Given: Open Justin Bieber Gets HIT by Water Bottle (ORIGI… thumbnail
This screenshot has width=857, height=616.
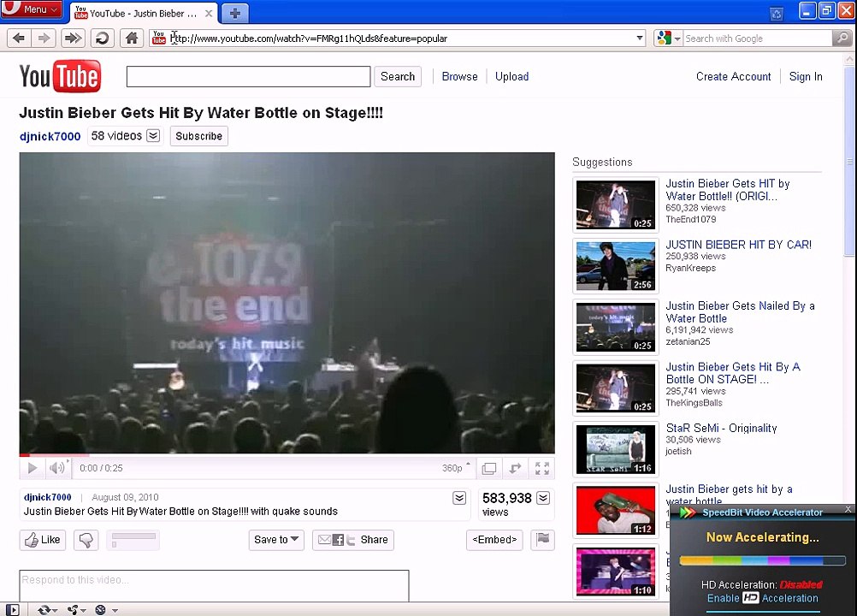Looking at the screenshot, I should click(x=616, y=204).
